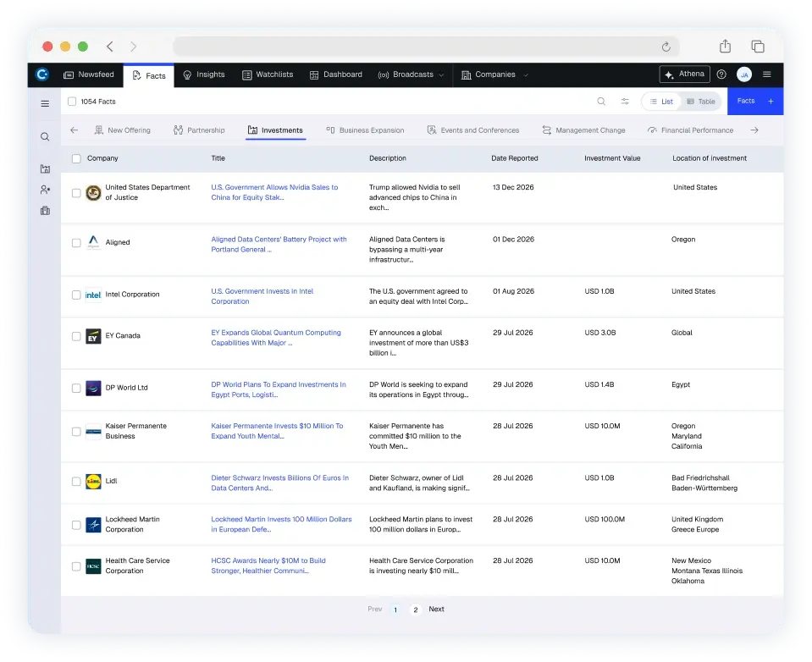This screenshot has width=812, height=662.
Task: Select the DP World Ltd row checkbox
Action: pos(76,389)
